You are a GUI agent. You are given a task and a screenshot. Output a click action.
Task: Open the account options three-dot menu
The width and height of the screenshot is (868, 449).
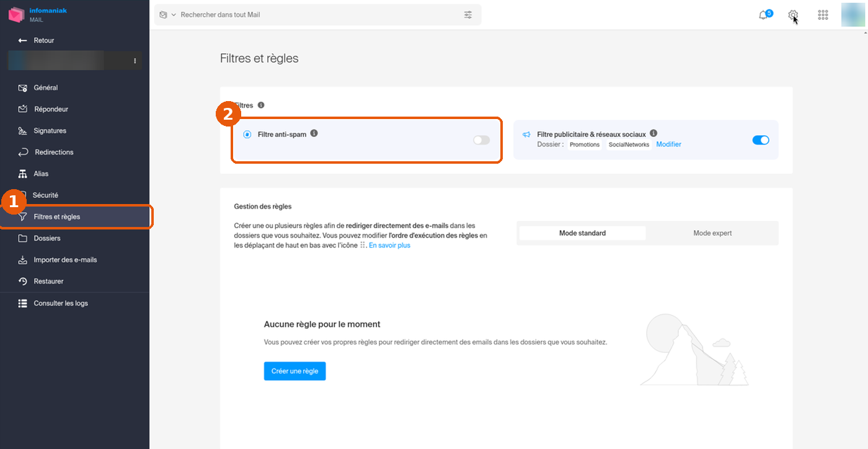coord(135,61)
